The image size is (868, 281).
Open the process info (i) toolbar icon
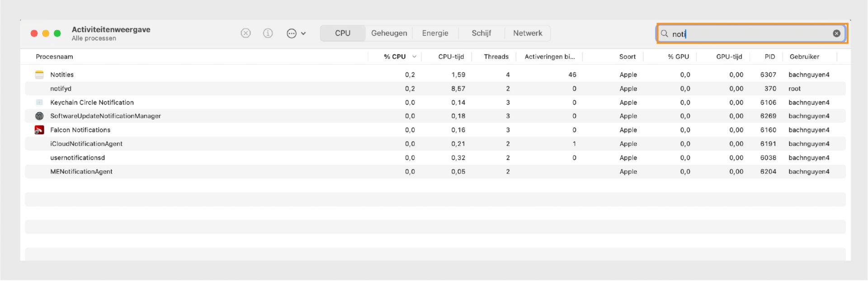268,33
